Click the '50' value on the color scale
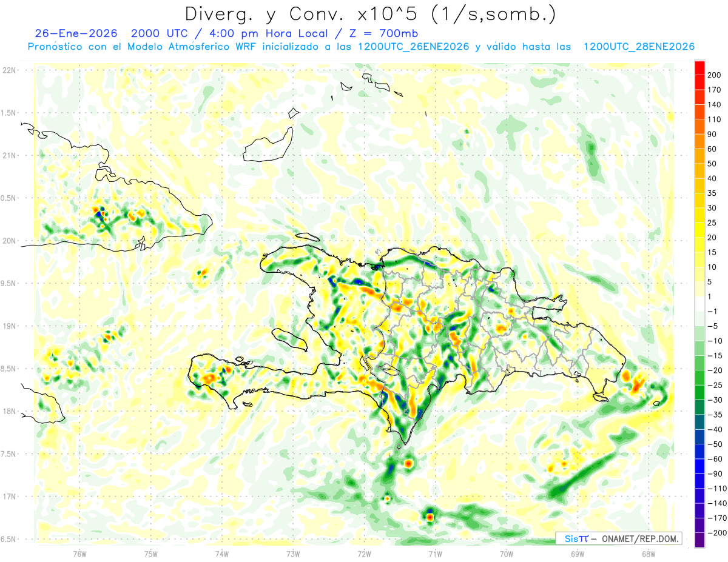728x562 pixels. [x=712, y=164]
